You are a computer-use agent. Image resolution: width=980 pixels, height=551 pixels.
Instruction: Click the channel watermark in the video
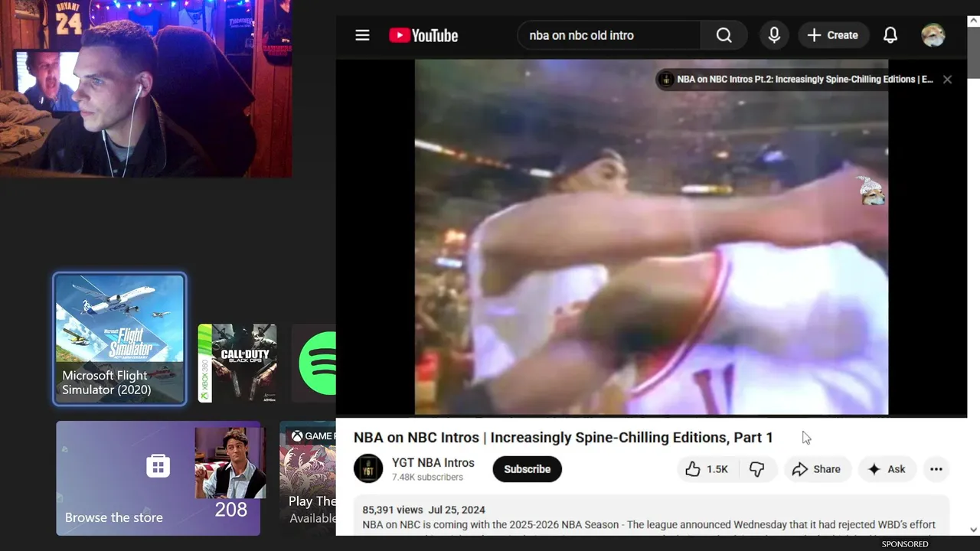click(x=871, y=191)
